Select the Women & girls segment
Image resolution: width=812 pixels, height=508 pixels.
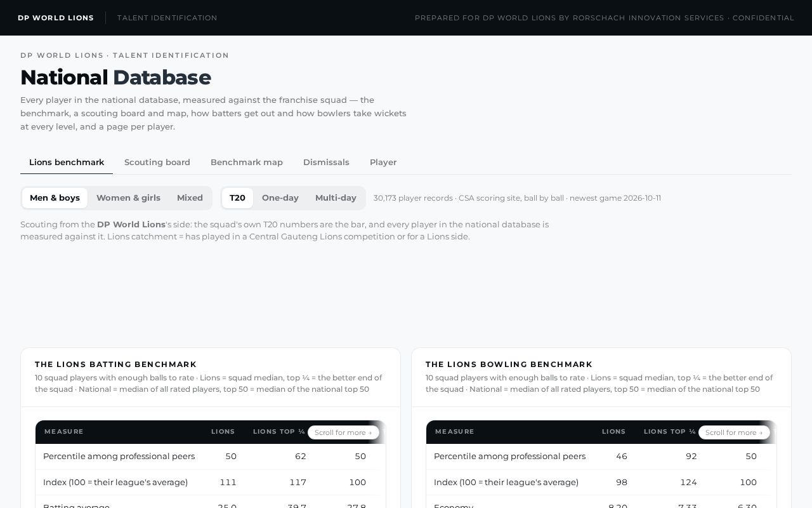click(128, 198)
